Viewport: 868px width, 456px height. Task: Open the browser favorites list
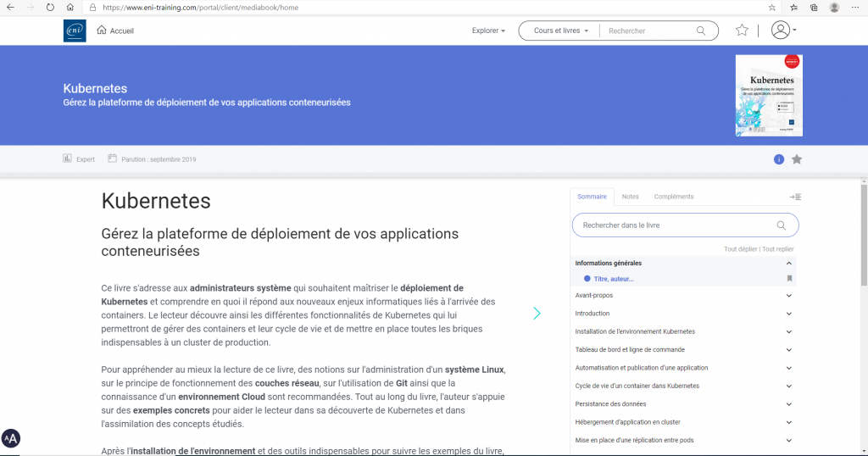[793, 8]
